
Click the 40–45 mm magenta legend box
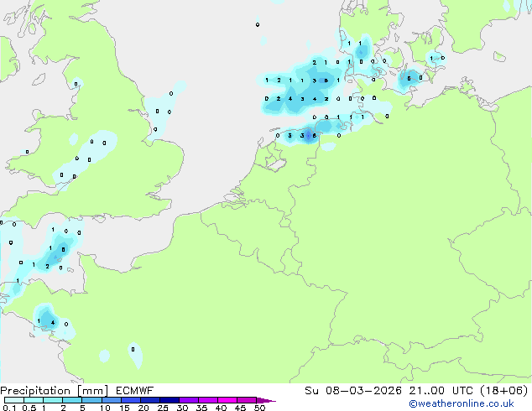tap(227, 400)
